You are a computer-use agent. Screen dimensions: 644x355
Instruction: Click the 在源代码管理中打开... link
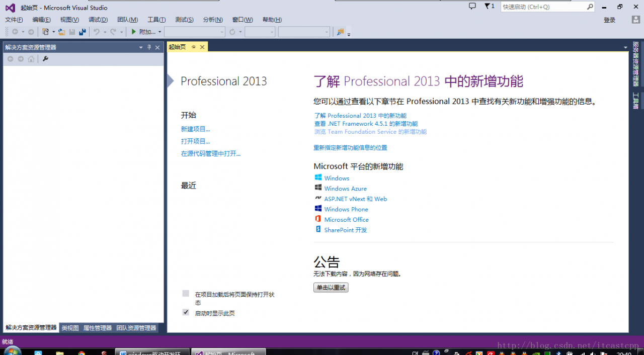point(211,153)
